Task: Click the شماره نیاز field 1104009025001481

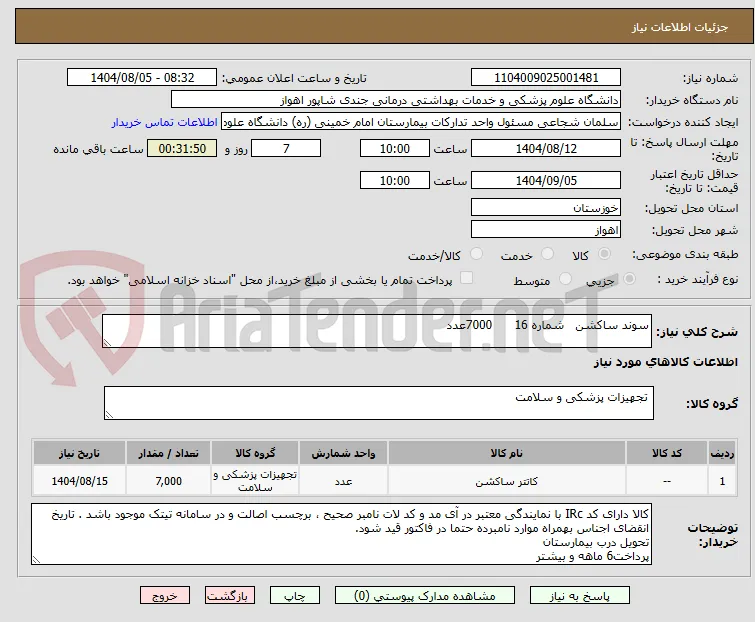Action: coord(546,78)
